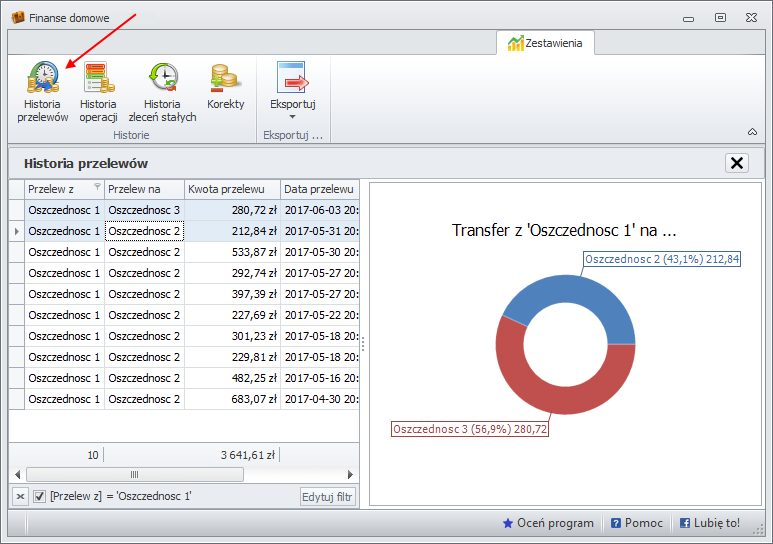Switch to the Zestawienia tab
Viewport: 773px width, 544px height.
pos(548,43)
